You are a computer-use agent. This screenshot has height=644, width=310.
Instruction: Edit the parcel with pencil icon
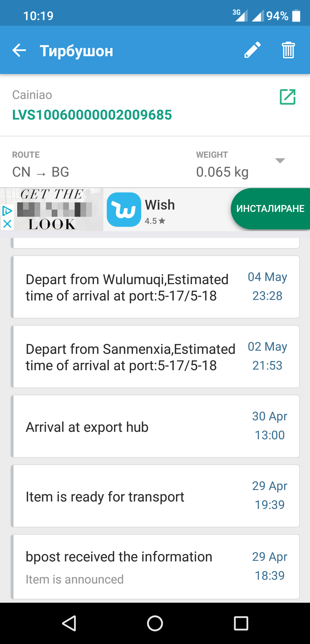coord(253,50)
